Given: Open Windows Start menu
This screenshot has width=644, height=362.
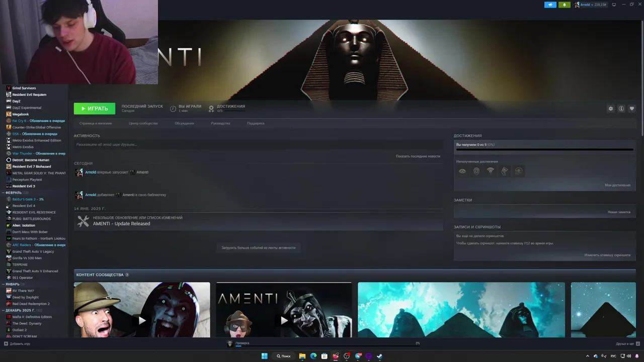Looking at the screenshot, I should pos(264,356).
